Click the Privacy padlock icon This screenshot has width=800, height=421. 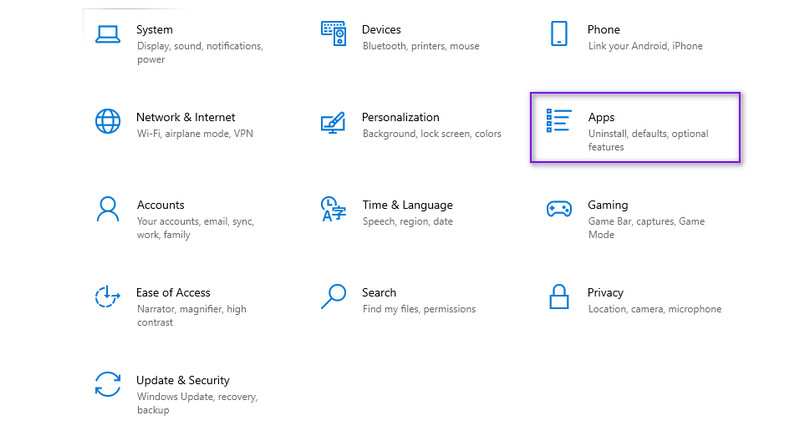(559, 297)
